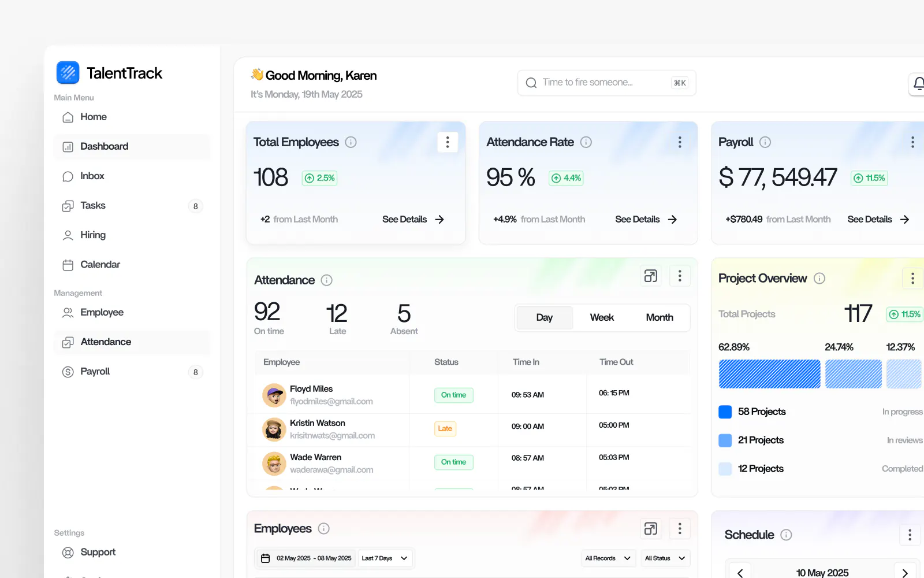Open the All Status dropdown
The width and height of the screenshot is (924, 578).
(665, 558)
